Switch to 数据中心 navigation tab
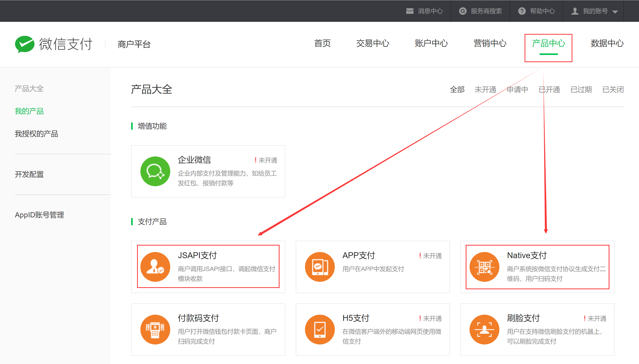 tap(607, 43)
